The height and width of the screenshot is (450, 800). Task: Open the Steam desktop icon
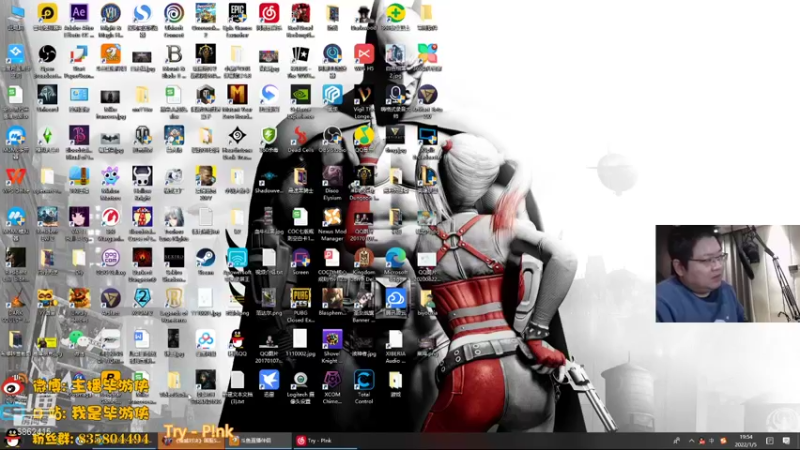pyautogui.click(x=206, y=258)
